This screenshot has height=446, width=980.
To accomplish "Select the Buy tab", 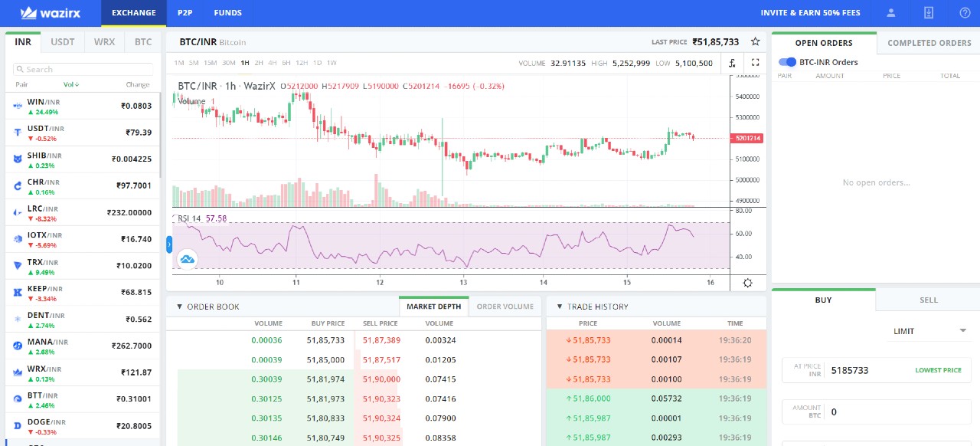I will [823, 300].
